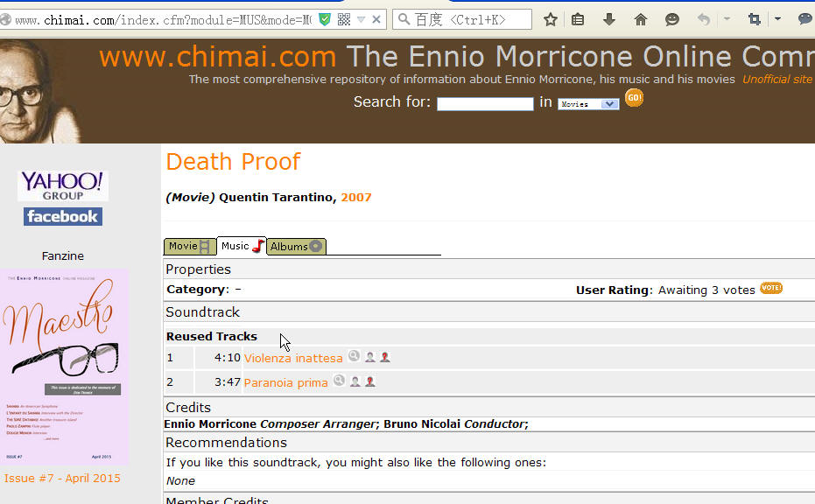The height and width of the screenshot is (504, 815).
Task: Select the Music tab
Action: tap(242, 246)
